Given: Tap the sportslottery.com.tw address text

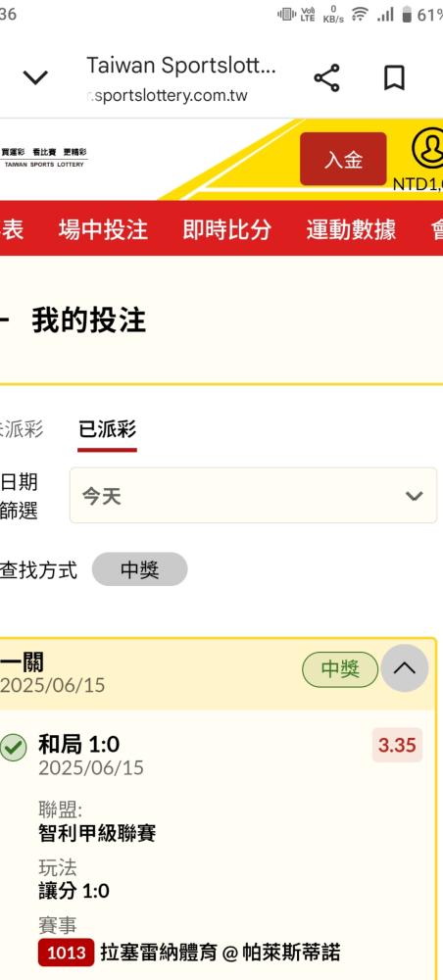Looking at the screenshot, I should [168, 96].
